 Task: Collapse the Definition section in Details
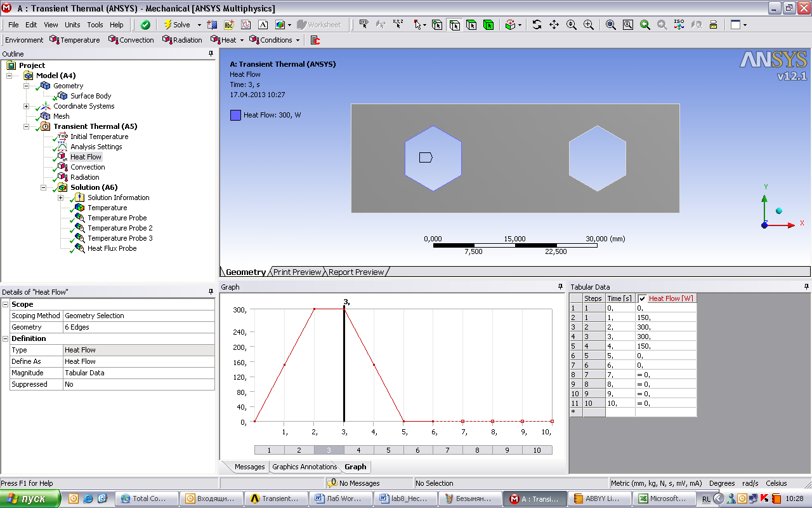coord(6,338)
